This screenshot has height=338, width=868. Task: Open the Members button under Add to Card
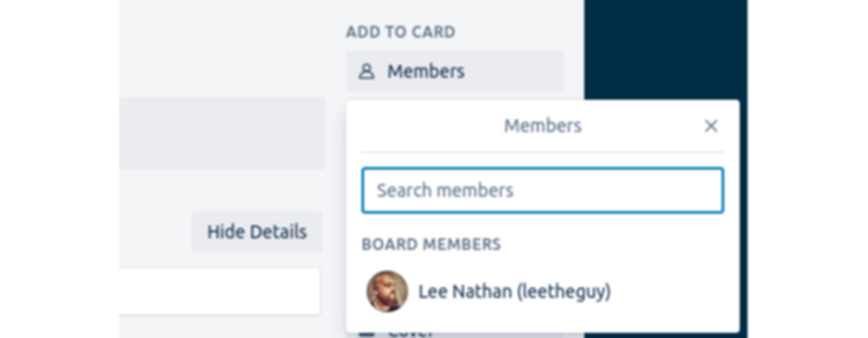point(455,71)
